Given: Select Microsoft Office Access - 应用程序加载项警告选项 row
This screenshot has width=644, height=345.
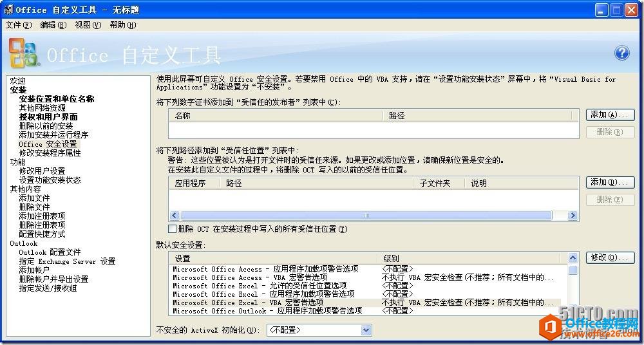Looking at the screenshot, I should (x=365, y=269).
